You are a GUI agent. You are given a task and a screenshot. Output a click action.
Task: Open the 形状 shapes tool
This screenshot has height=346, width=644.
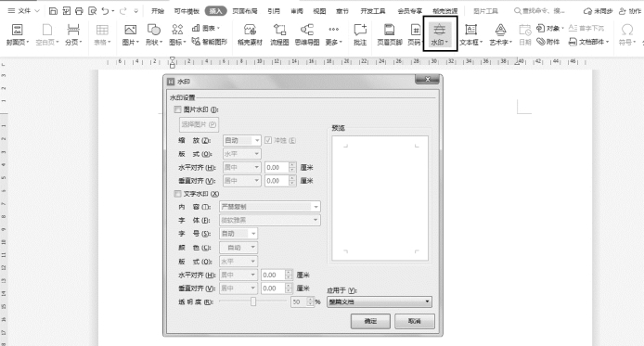point(154,34)
